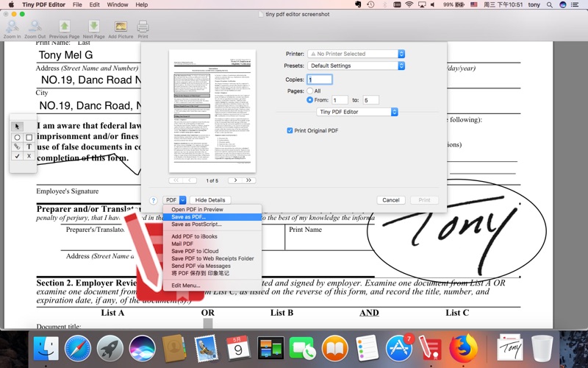The height and width of the screenshot is (368, 588).
Task: Open the Presets dropdown
Action: 356,66
